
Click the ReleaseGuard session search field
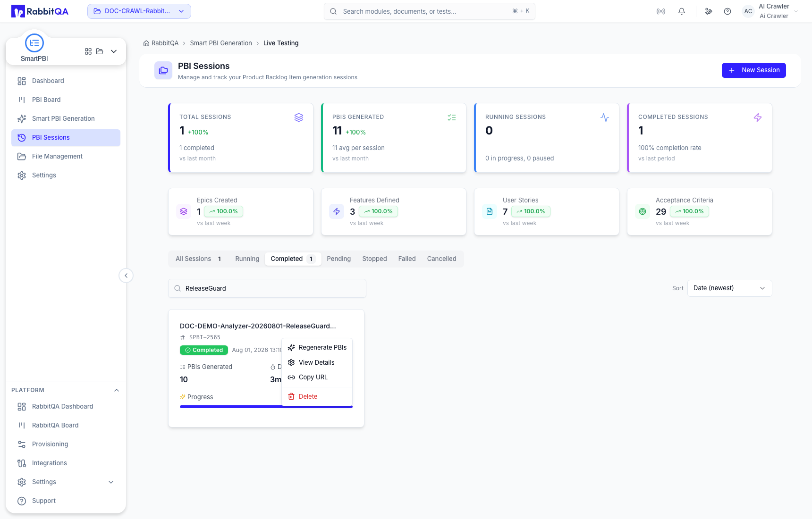[x=267, y=288]
